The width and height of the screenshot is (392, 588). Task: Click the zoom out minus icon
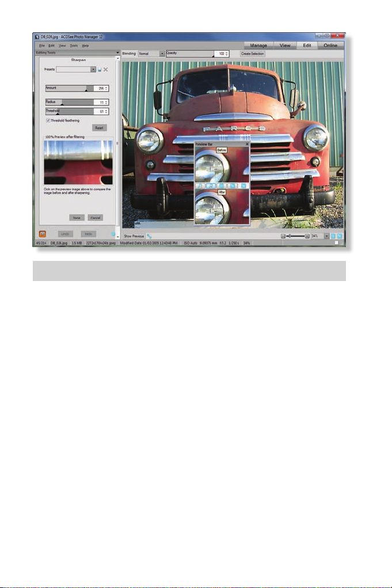pyautogui.click(x=283, y=236)
